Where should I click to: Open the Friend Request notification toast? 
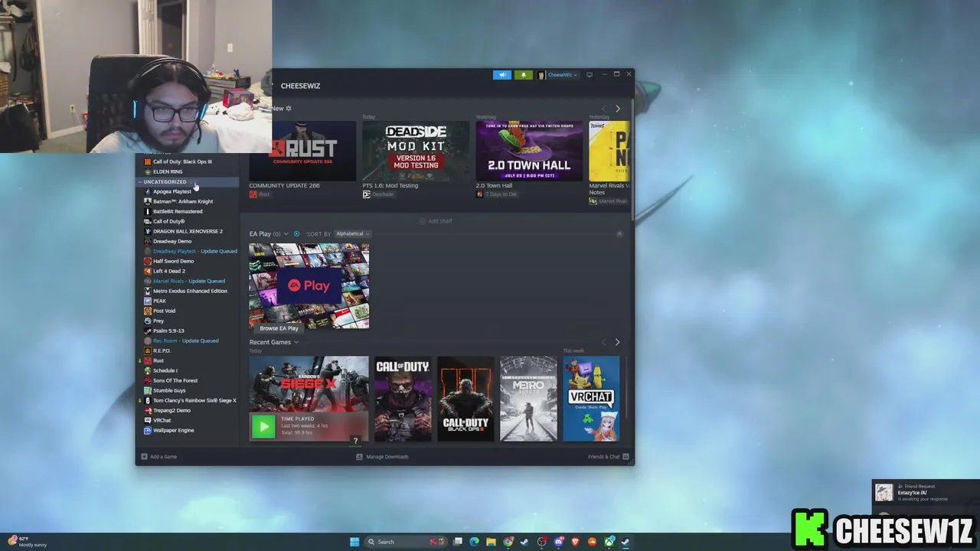(x=926, y=493)
